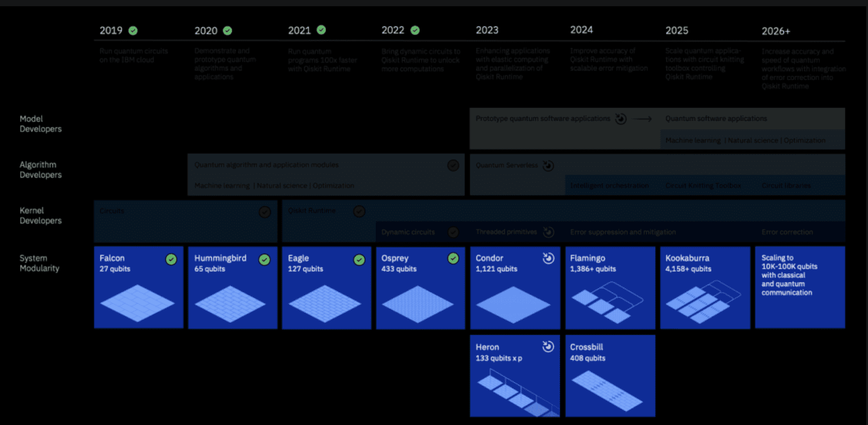This screenshot has height=425, width=868.
Task: Click the gray checkmark in Circuits bar
Action: pyautogui.click(x=264, y=212)
